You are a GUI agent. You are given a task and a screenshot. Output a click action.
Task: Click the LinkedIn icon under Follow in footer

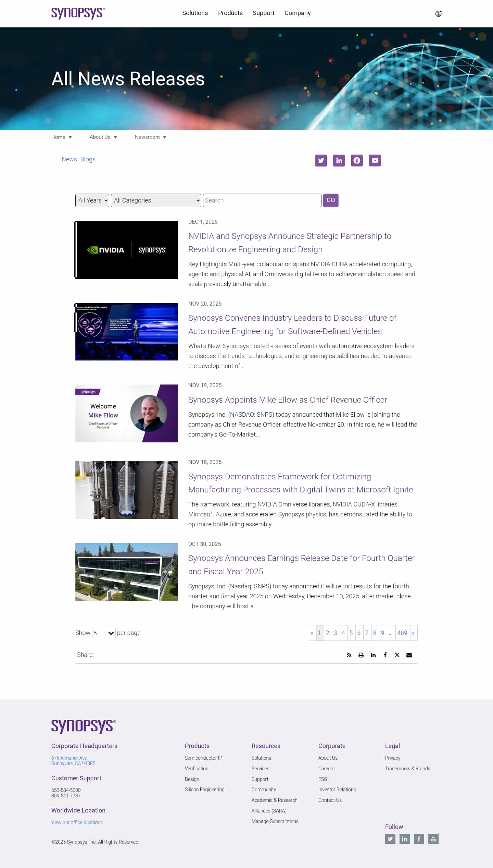tap(405, 839)
